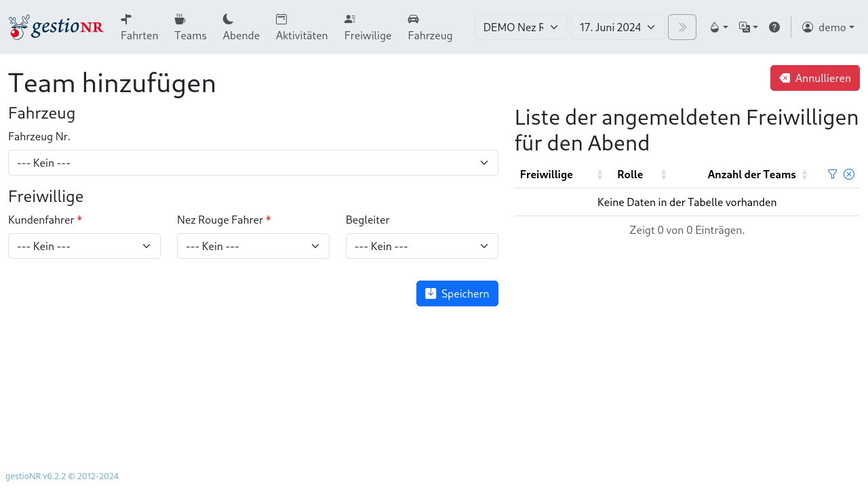Open the DEMO Nez Rouge selector
The width and height of the screenshot is (868, 488).
point(521,27)
